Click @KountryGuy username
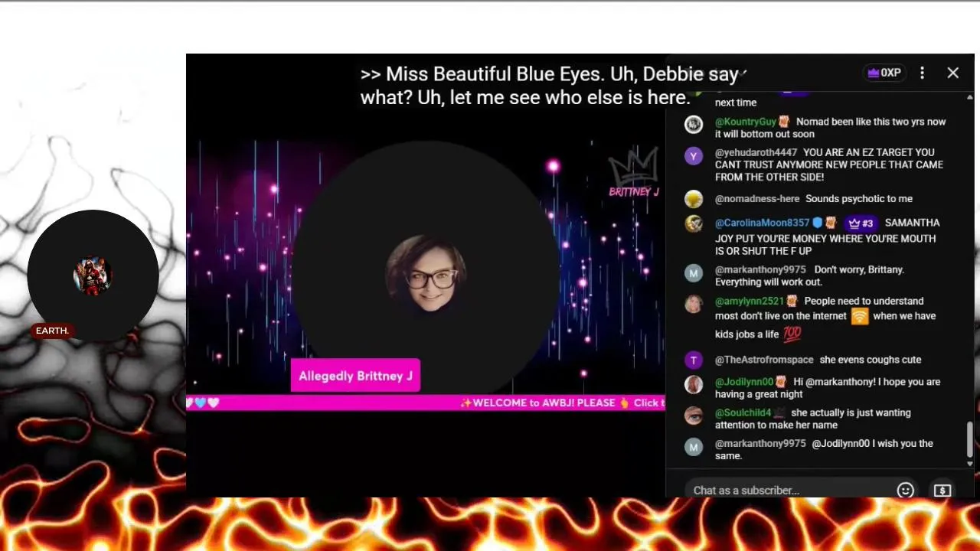Viewport: 980px width, 551px height. pos(745,122)
